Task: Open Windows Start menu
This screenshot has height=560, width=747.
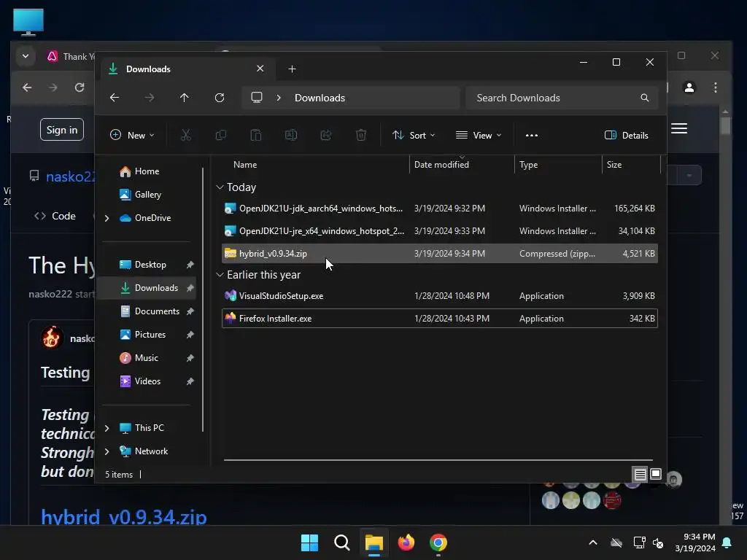Action: click(x=309, y=542)
